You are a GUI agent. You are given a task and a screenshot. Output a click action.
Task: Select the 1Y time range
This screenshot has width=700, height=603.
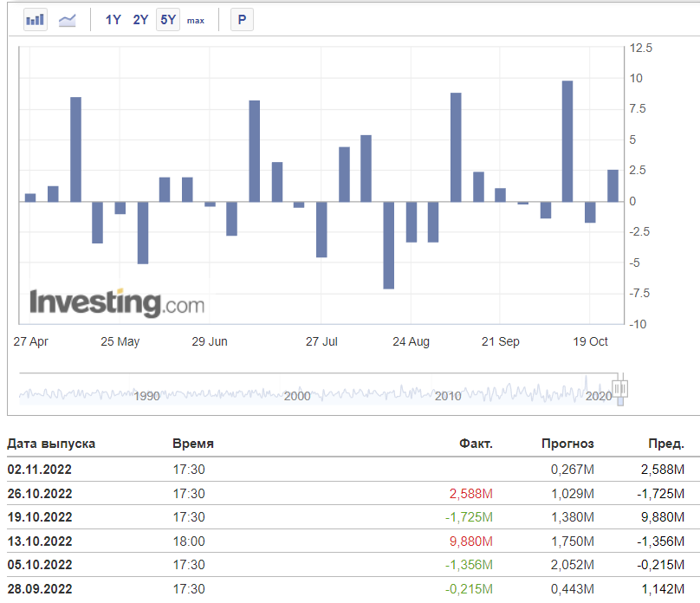coord(113,20)
